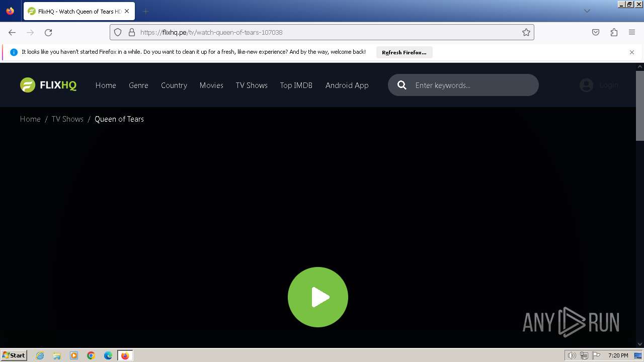Image resolution: width=644 pixels, height=362 pixels.
Task: Click the network tray icon
Action: [584, 355]
